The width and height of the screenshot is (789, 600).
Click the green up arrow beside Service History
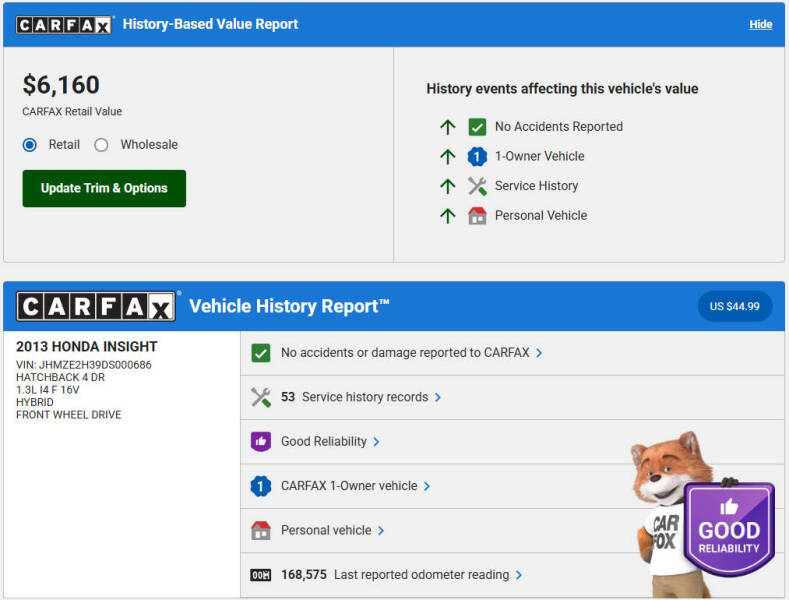[447, 186]
